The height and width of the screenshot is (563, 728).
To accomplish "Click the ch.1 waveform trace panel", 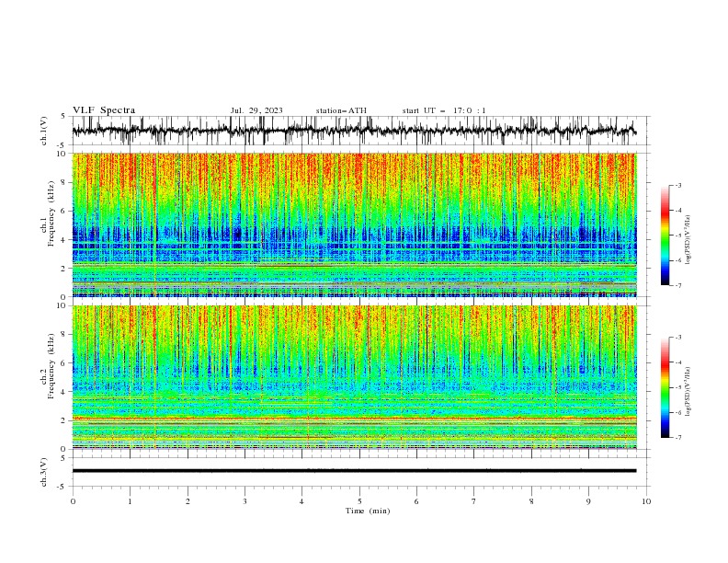I will click(360, 131).
